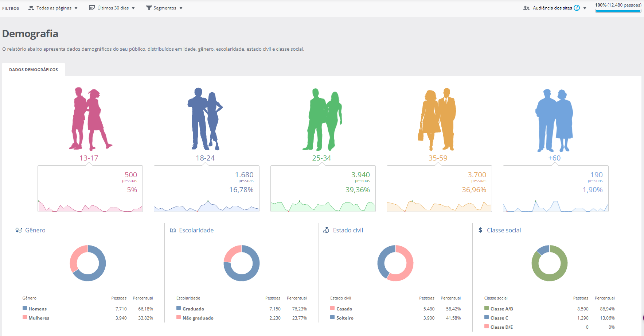Click the 66,18% Homens percentage
The width and height of the screenshot is (644, 336).
point(145,309)
